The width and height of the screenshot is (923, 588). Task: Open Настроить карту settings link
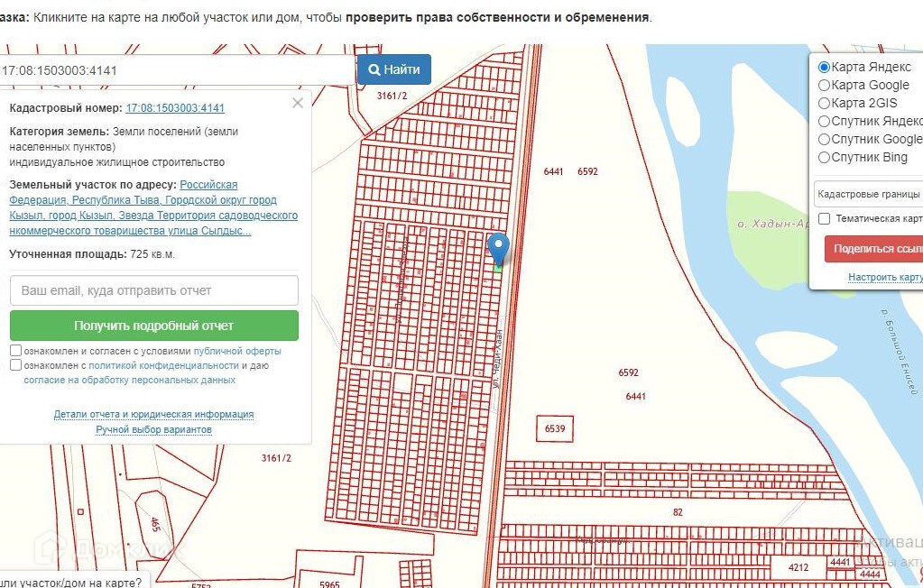pyautogui.click(x=884, y=278)
